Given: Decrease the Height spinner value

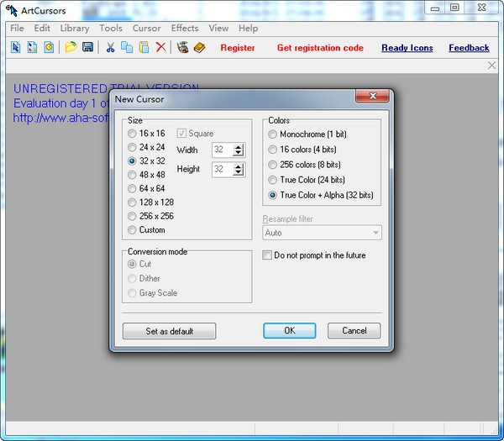Looking at the screenshot, I should point(239,173).
